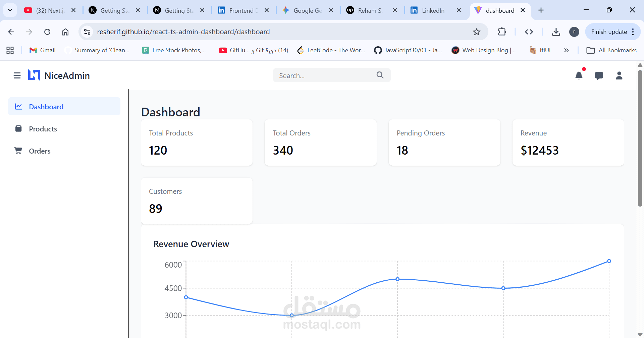Image resolution: width=644 pixels, height=338 pixels.
Task: Open the JavaScript30 GitHub bookmark
Action: [408, 50]
